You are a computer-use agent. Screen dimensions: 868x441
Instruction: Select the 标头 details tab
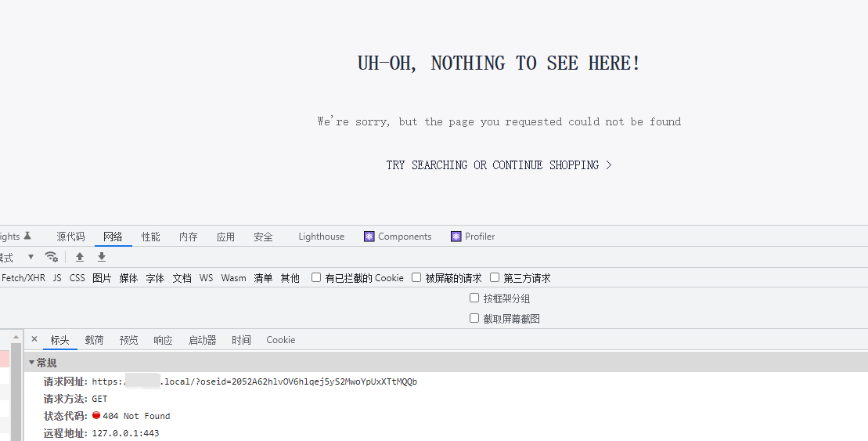59,340
